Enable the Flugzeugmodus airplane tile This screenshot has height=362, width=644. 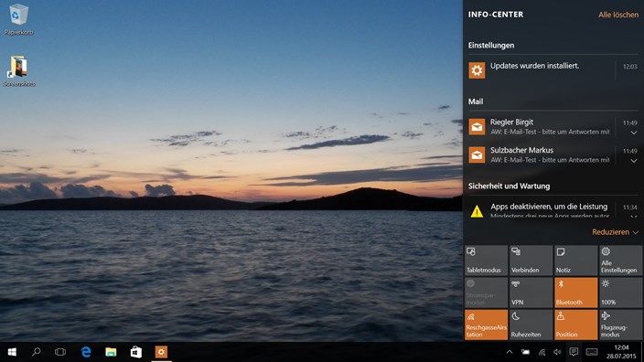(x=620, y=325)
